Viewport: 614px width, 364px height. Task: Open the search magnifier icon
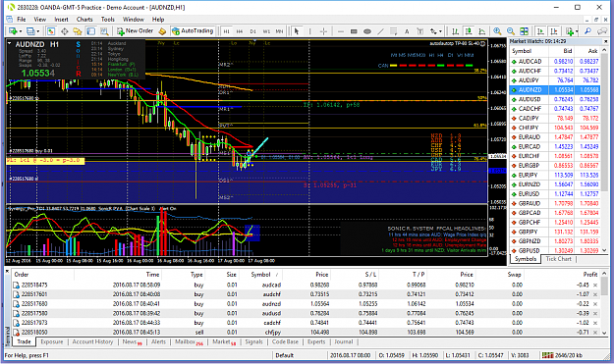tap(587, 31)
